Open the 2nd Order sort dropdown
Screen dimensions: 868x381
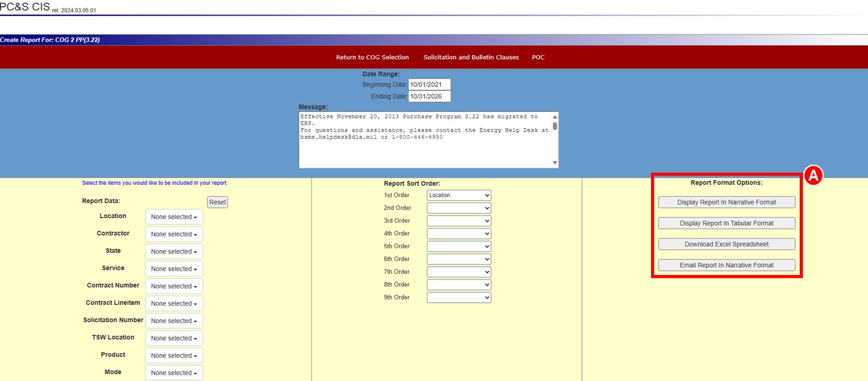point(459,208)
